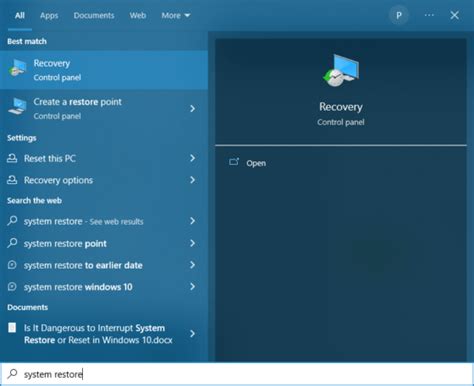Switch to the All tab
This screenshot has width=474, height=386.
(x=20, y=15)
